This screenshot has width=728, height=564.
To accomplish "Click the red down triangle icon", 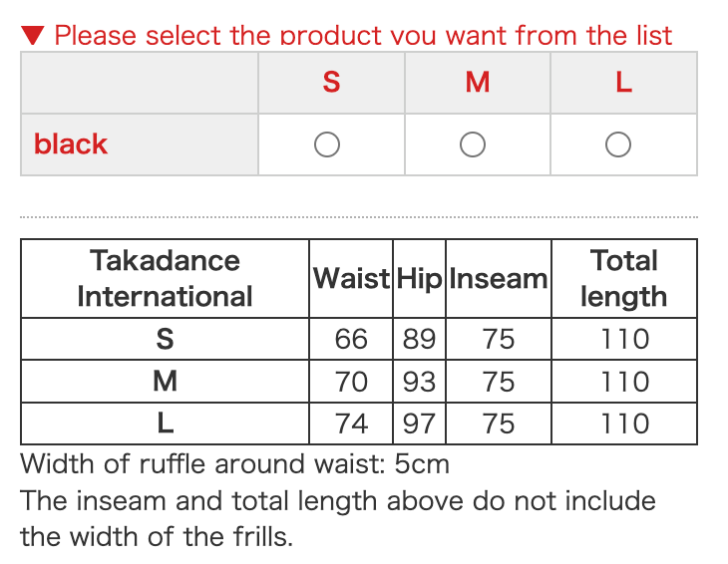I will click(x=33, y=37).
